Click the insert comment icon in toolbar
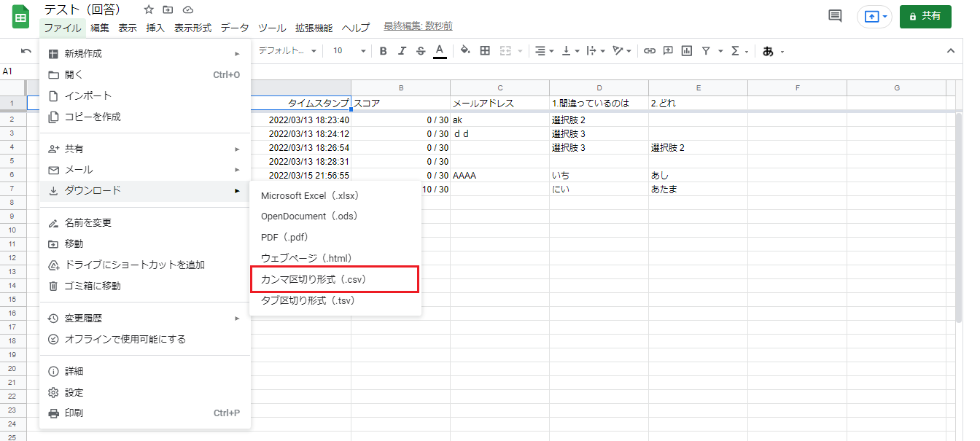This screenshot has height=441, width=980. pyautogui.click(x=668, y=51)
